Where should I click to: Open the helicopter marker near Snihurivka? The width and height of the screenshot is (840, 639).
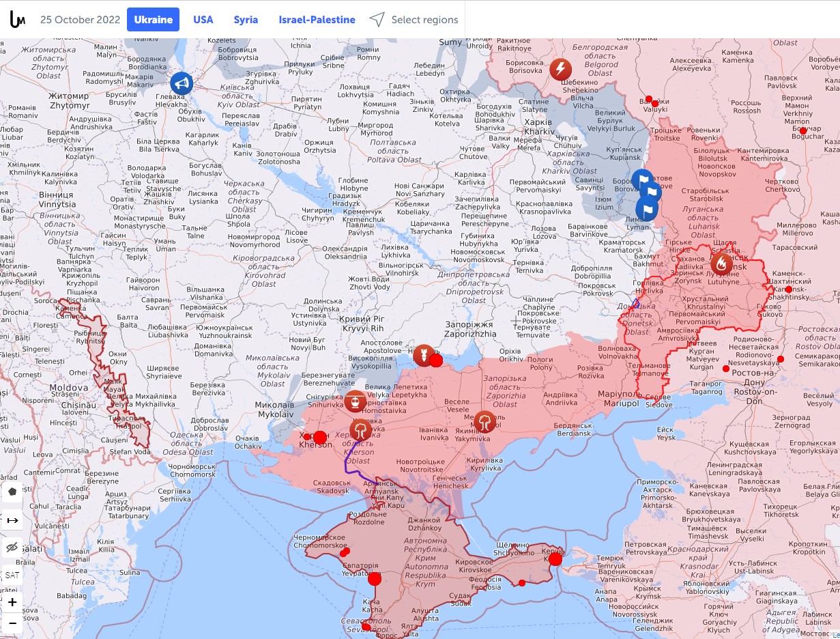[354, 401]
